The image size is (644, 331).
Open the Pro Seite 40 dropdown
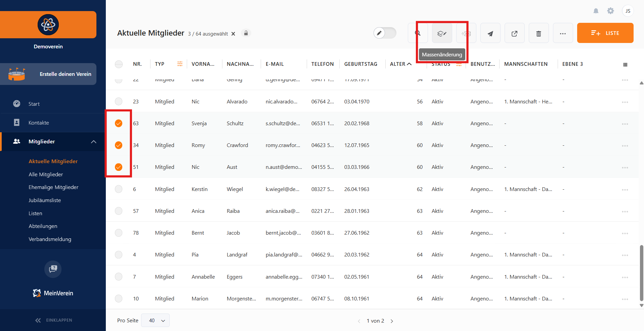pyautogui.click(x=156, y=320)
